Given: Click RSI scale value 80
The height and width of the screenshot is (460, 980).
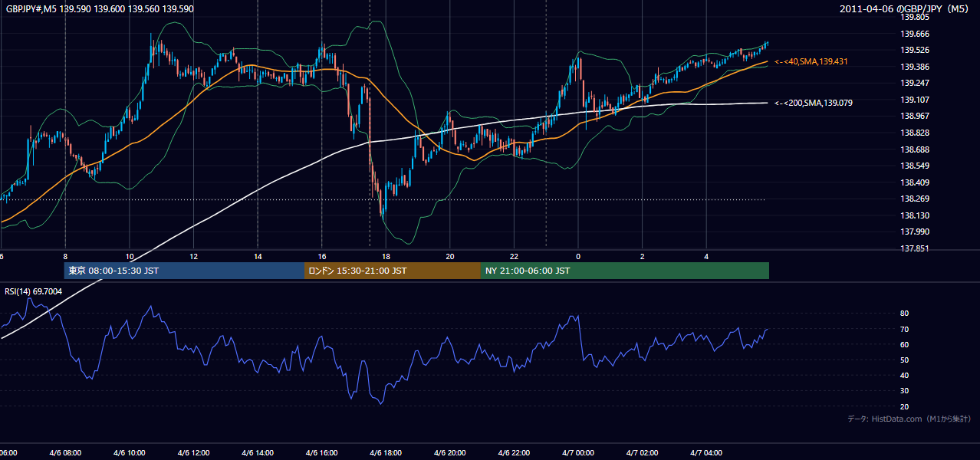Looking at the screenshot, I should pos(904,314).
